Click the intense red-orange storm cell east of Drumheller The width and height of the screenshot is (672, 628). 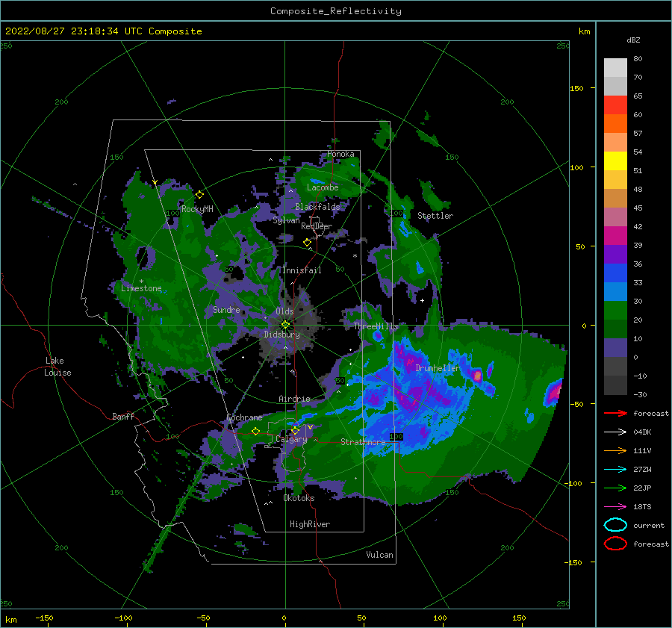click(477, 376)
